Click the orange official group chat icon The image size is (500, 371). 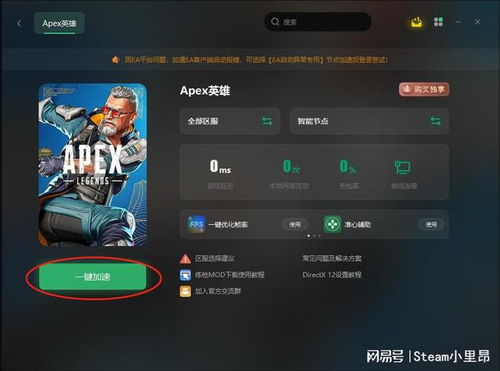pos(185,291)
